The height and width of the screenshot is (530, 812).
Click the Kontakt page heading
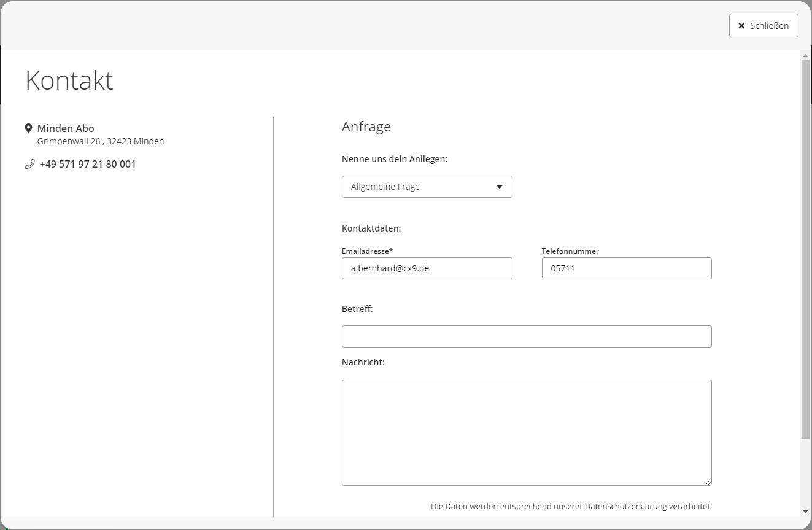click(x=69, y=80)
